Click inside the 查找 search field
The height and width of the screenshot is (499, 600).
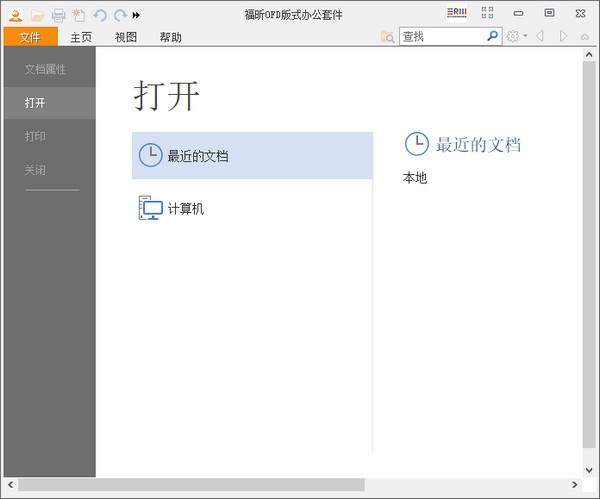click(x=440, y=37)
